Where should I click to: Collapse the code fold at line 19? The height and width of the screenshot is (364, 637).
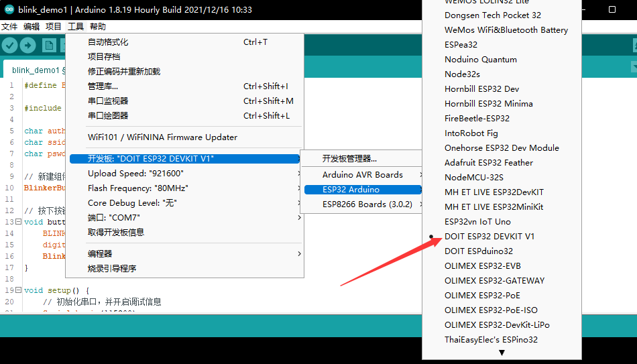pyautogui.click(x=18, y=290)
